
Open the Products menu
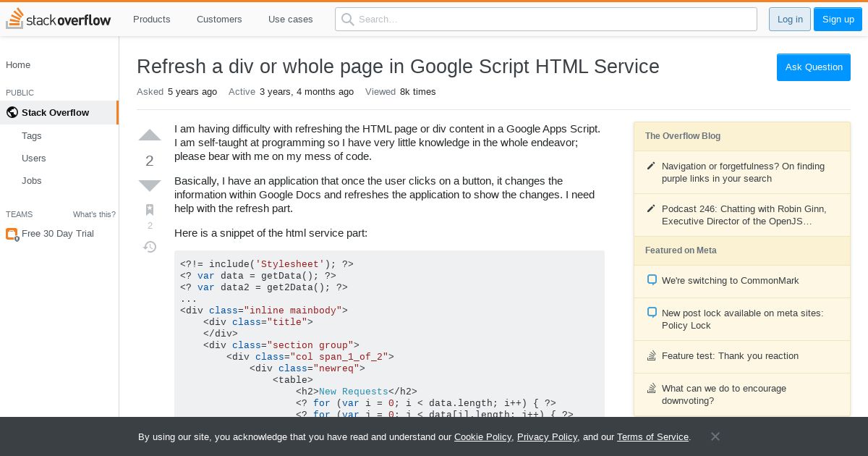coord(152,19)
